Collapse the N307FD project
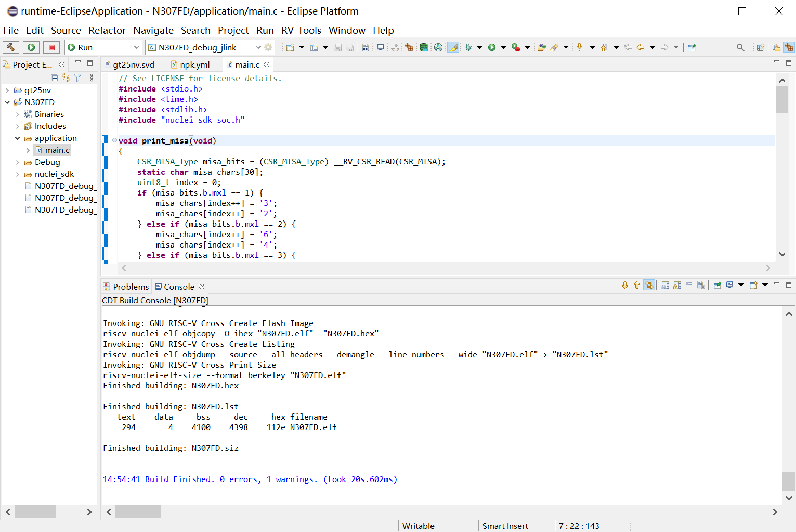The height and width of the screenshot is (532, 796). [x=7, y=102]
